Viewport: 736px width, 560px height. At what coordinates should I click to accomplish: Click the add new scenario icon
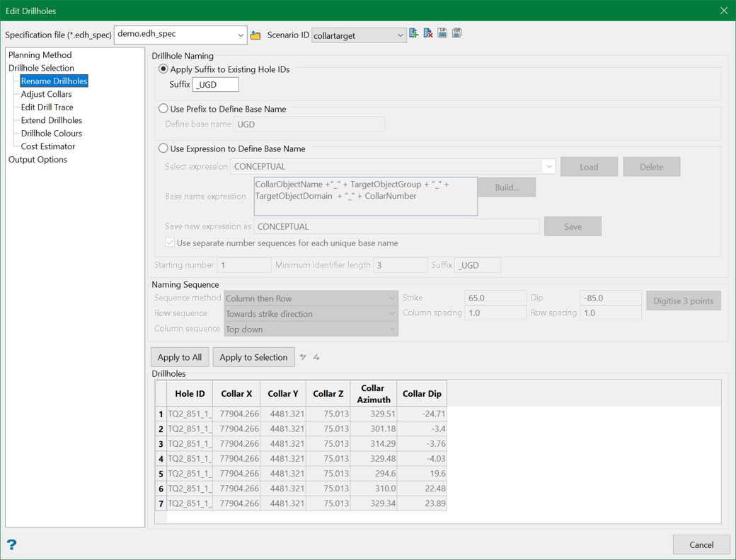point(414,33)
